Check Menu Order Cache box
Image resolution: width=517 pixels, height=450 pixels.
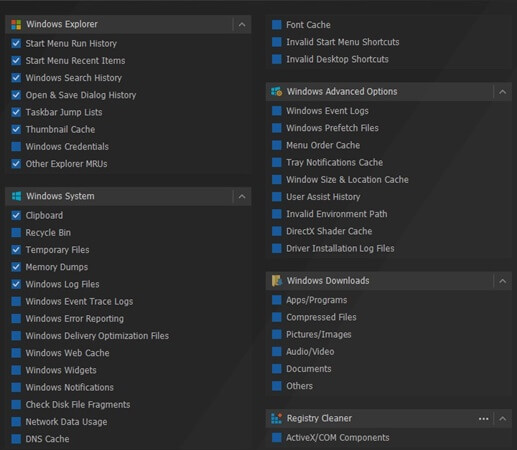(277, 145)
